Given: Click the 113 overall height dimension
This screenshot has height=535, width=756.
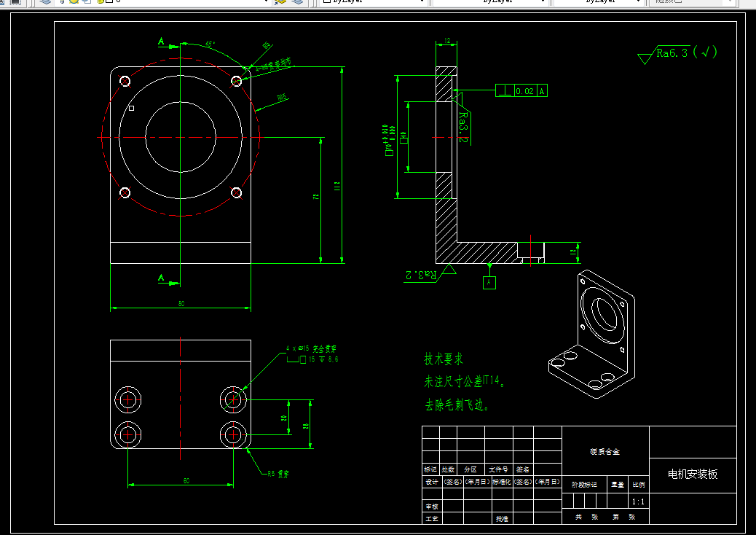Looking at the screenshot, I should point(337,186).
